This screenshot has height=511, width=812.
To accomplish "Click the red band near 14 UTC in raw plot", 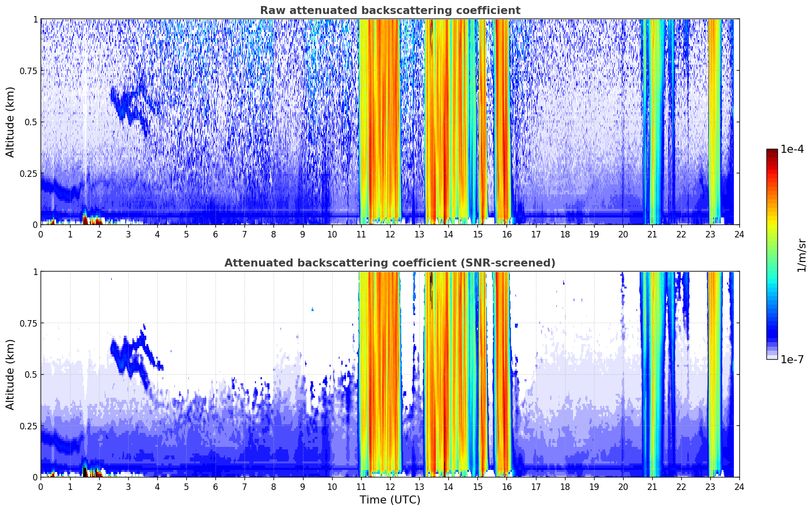I will [445, 122].
